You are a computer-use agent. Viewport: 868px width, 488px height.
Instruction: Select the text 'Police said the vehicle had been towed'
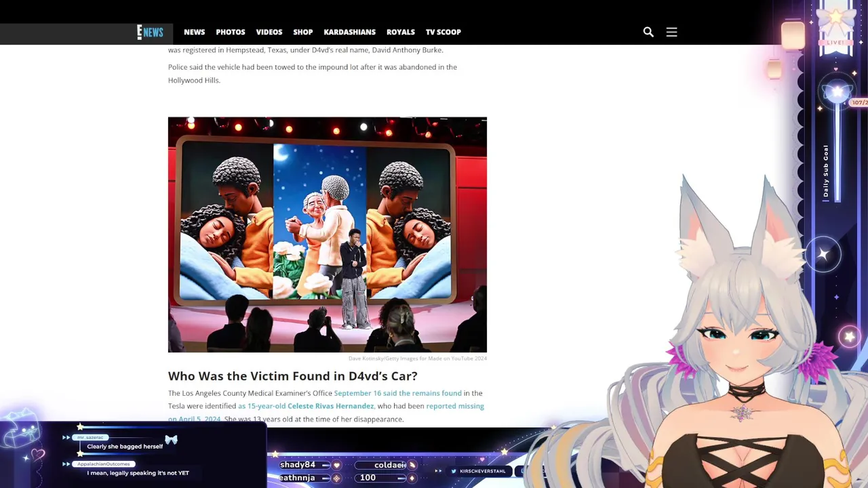click(234, 67)
